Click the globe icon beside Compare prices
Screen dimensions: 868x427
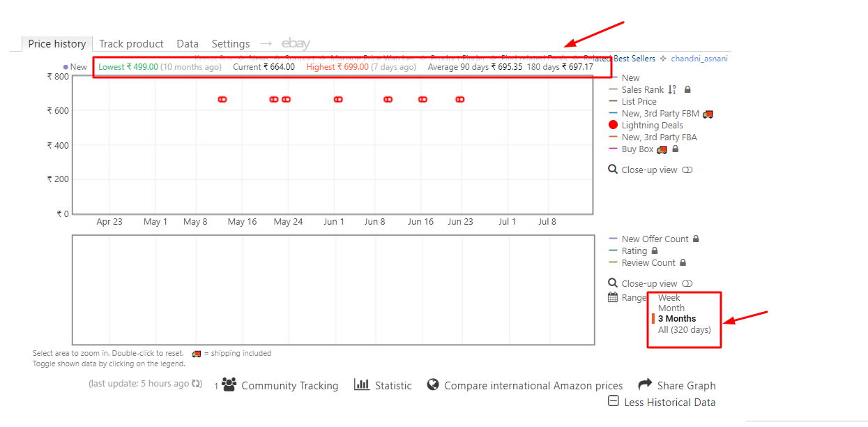click(433, 384)
